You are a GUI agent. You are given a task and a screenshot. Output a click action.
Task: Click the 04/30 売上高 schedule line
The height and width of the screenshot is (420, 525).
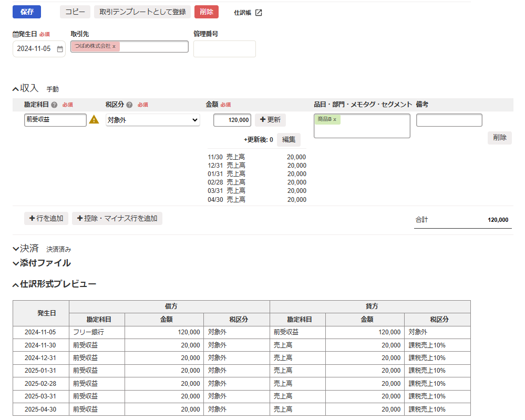coord(257,200)
